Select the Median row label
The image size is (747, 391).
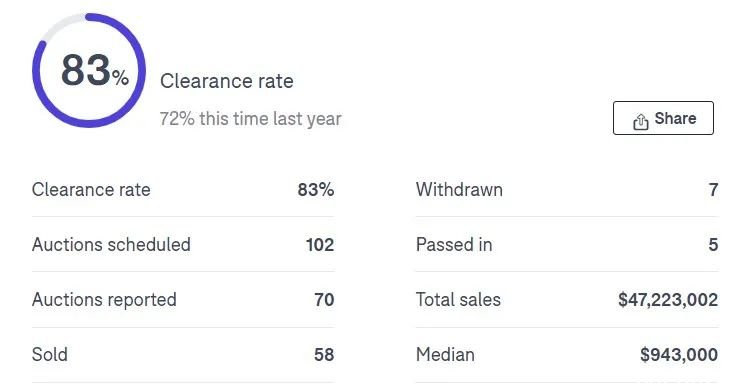[x=445, y=355]
